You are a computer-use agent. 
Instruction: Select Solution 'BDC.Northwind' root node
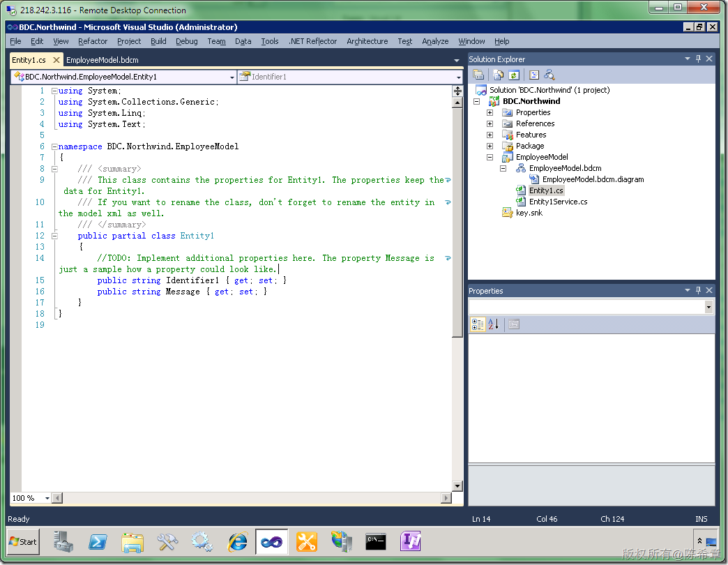point(549,91)
